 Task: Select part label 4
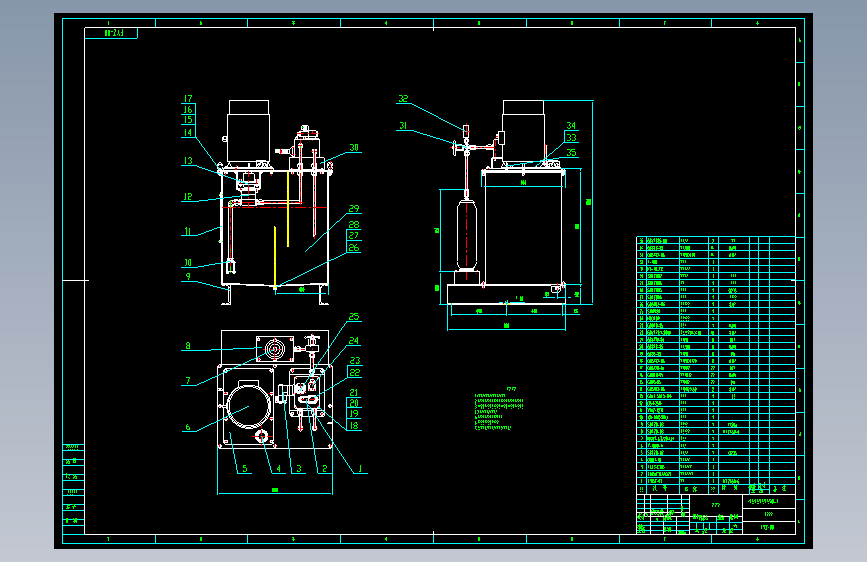279,469
